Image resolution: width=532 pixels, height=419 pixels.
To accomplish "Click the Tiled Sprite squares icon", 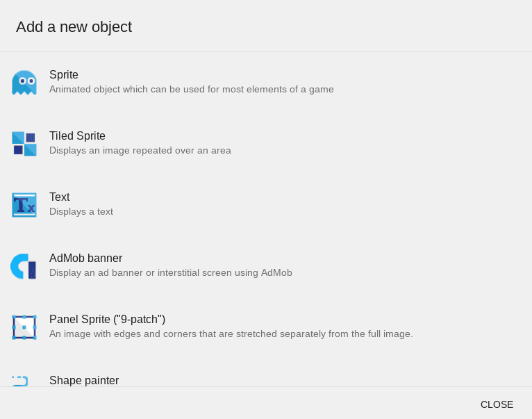I will click(24, 143).
